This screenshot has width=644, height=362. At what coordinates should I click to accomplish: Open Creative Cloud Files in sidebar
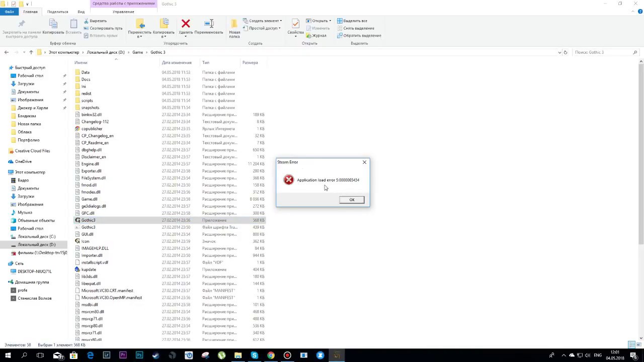click(32, 151)
